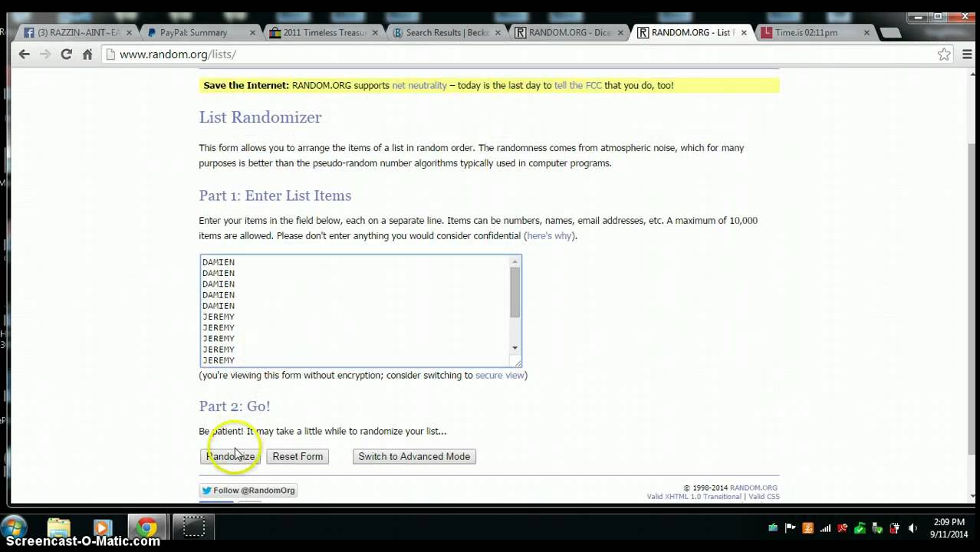This screenshot has width=980, height=552.
Task: Check the power battery plug tray icon
Action: 895,528
